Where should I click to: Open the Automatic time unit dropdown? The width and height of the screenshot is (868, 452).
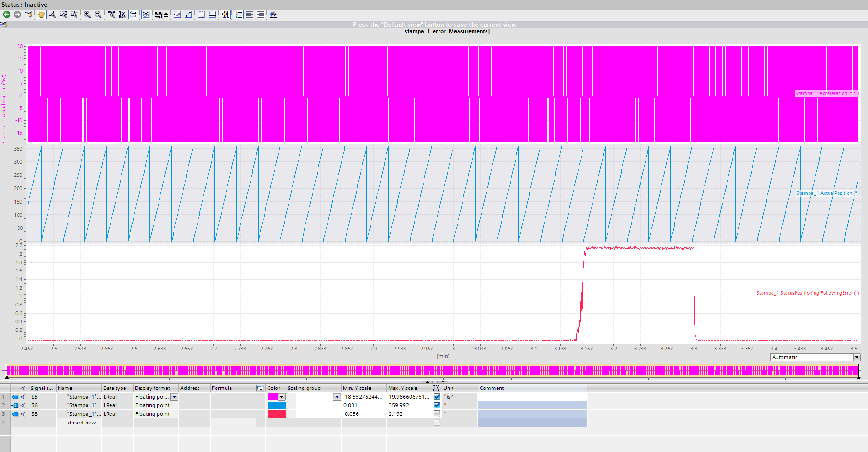point(856,357)
